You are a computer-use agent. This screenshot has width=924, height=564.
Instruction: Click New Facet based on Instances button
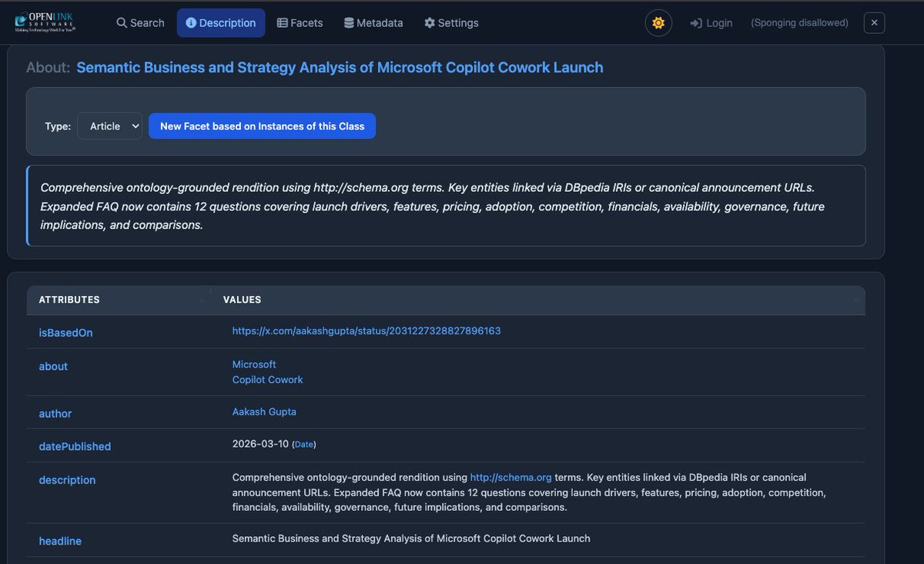(x=262, y=126)
